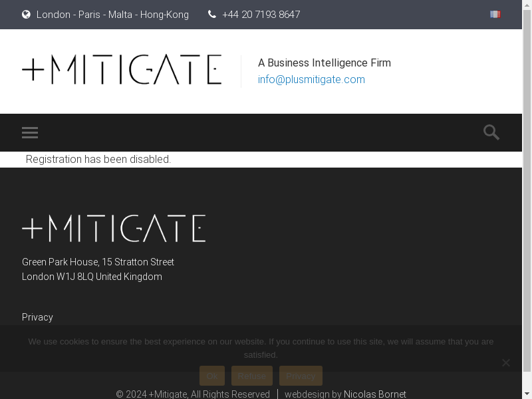The image size is (532, 399).
Task: Click the scrollbar up arrow
Action: (527, 4)
